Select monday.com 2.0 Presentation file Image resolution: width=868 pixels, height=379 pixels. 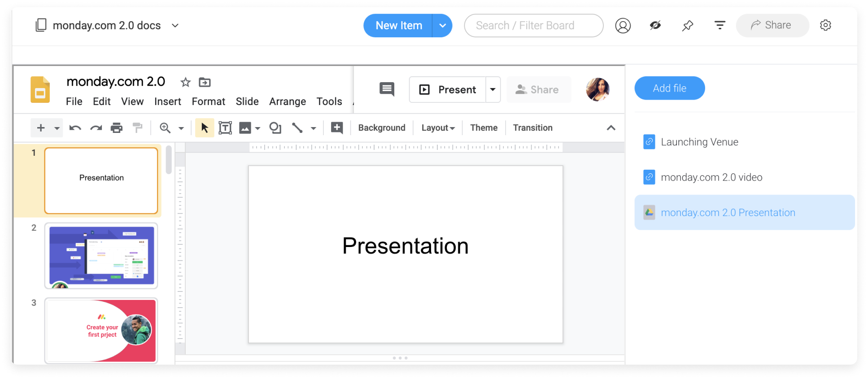pyautogui.click(x=744, y=212)
